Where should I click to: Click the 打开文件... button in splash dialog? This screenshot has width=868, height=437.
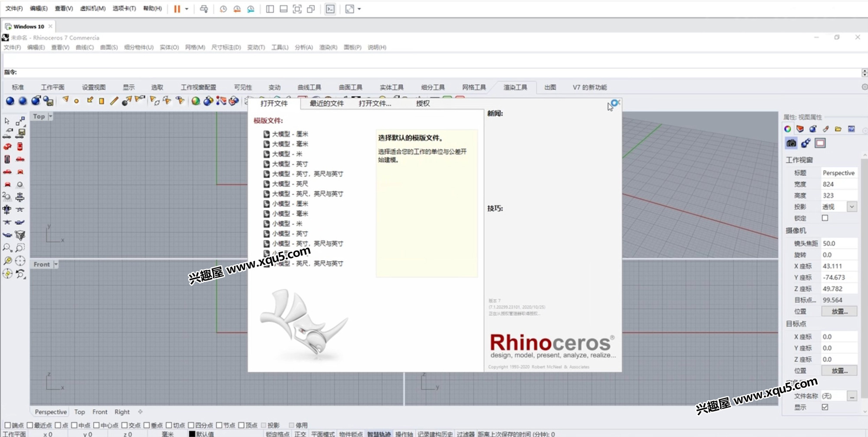(375, 103)
